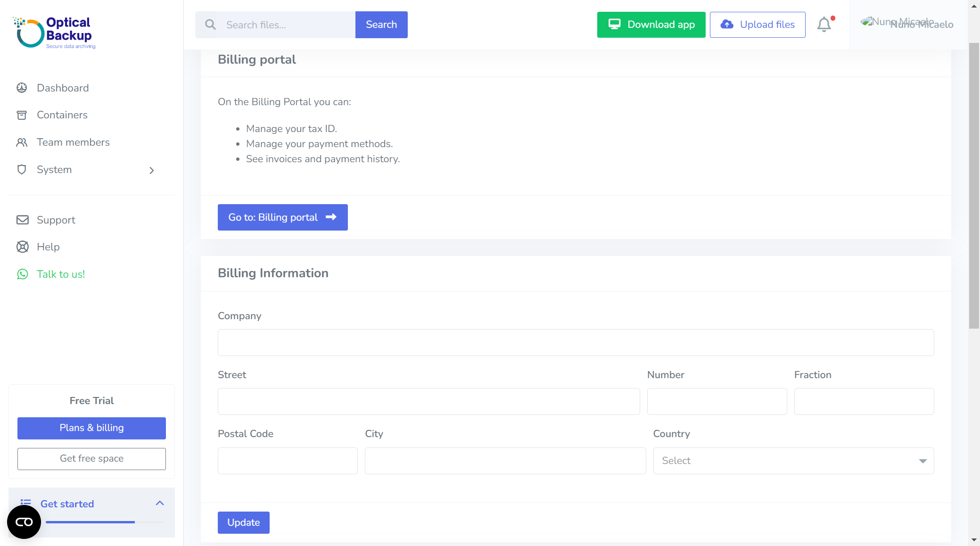Click into the Company input field

576,342
